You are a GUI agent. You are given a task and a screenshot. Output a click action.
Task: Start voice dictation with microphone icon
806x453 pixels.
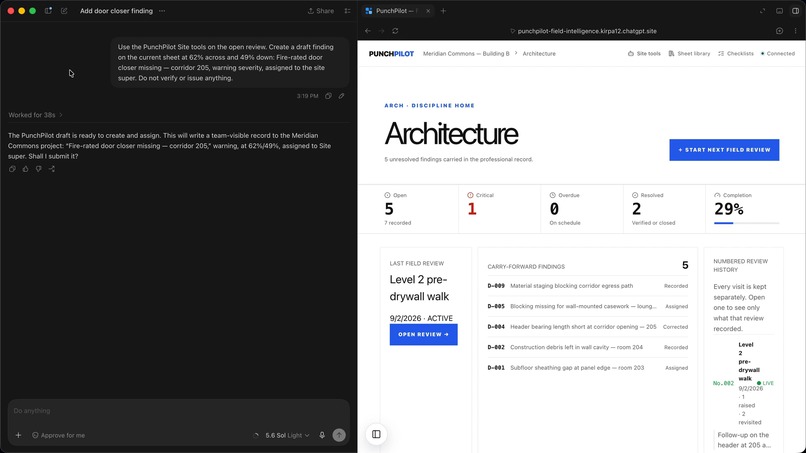(x=322, y=436)
